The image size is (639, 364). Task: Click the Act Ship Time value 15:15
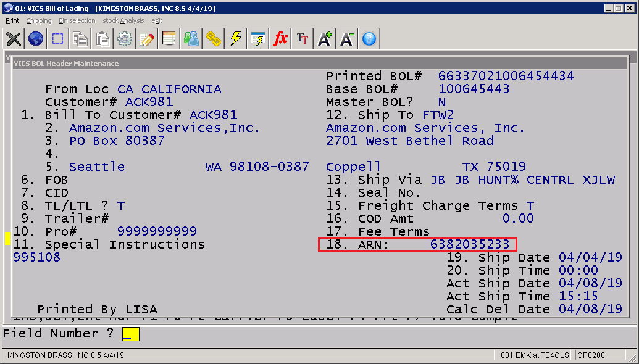point(578,296)
